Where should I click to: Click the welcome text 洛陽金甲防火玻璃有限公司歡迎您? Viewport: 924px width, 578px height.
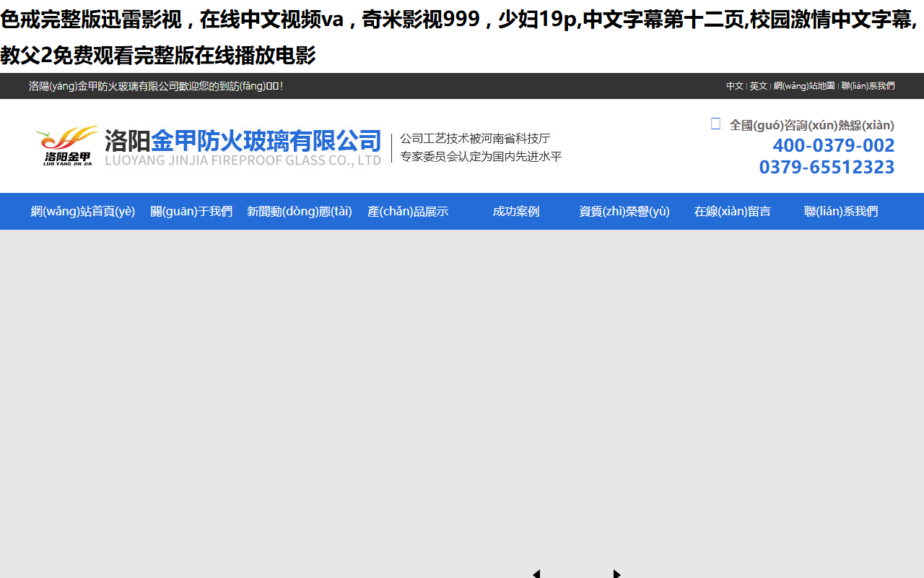click(x=156, y=86)
